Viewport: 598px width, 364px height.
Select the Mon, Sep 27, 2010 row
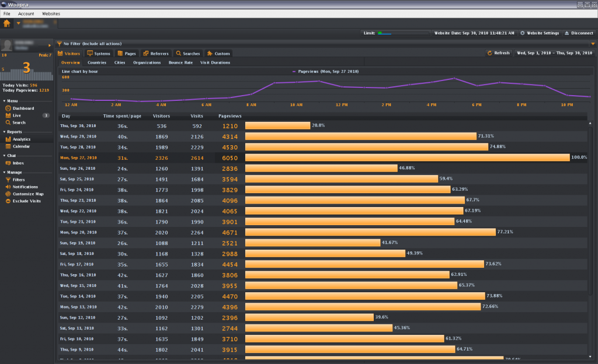[x=322, y=157]
